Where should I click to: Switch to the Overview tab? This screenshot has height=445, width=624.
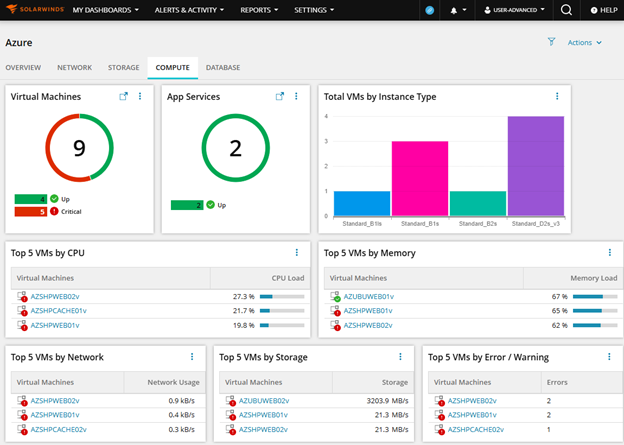click(23, 68)
